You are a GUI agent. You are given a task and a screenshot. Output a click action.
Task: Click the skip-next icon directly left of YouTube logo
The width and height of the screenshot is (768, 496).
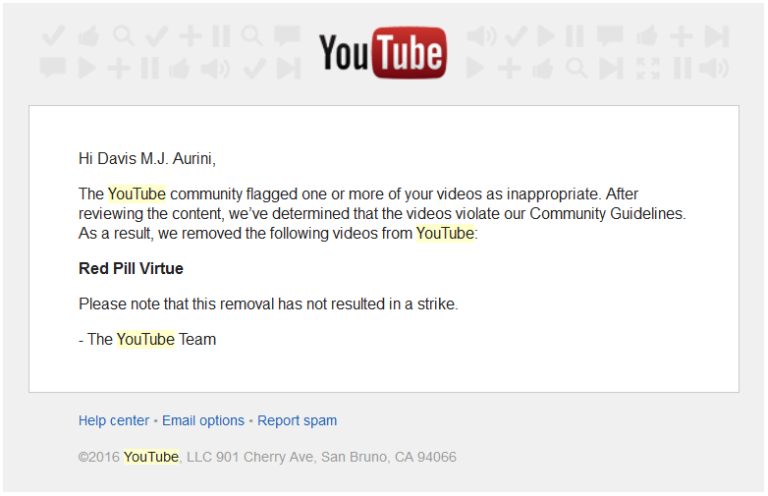[288, 68]
